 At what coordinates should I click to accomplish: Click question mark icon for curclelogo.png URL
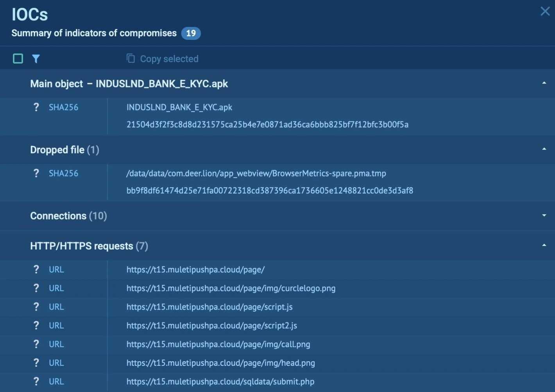pos(36,288)
